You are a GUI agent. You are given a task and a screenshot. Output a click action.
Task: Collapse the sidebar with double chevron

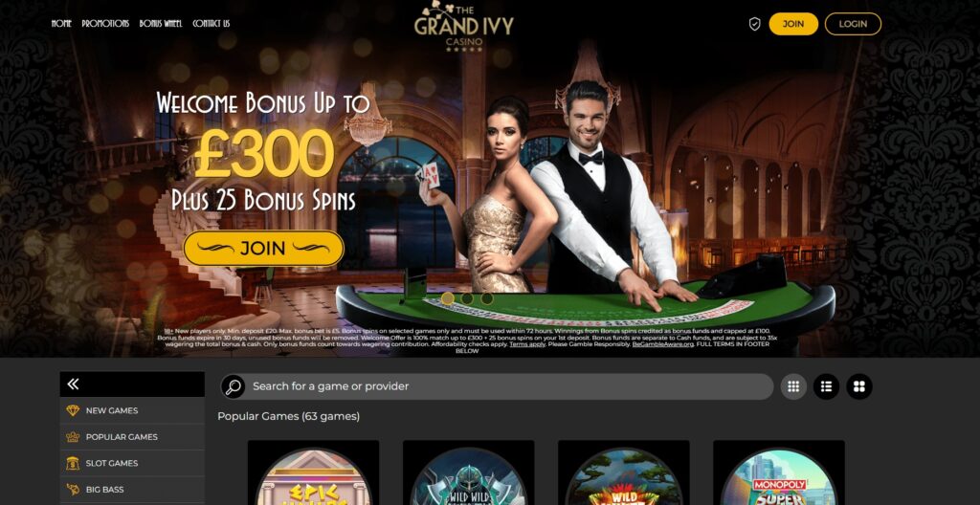tap(73, 384)
